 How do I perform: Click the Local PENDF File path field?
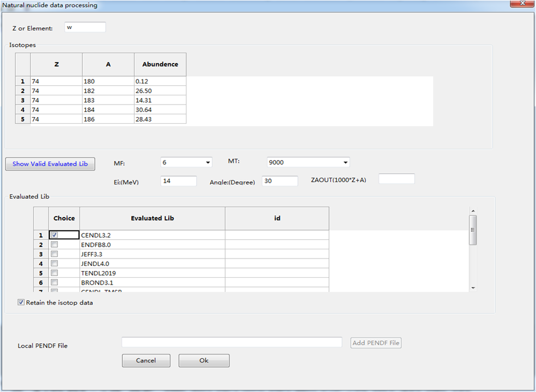(232, 343)
